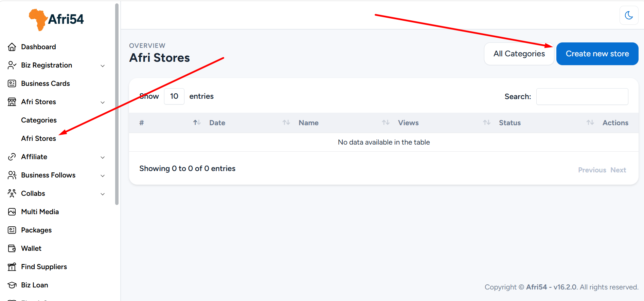Click the Create new store button
Screen dimensions: 644x301
(597, 54)
